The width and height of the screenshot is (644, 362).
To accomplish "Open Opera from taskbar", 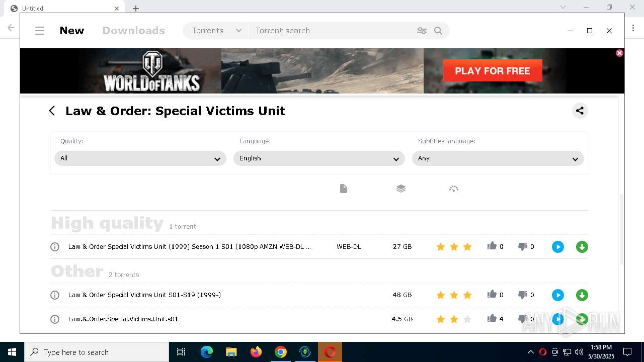I will tap(330, 352).
